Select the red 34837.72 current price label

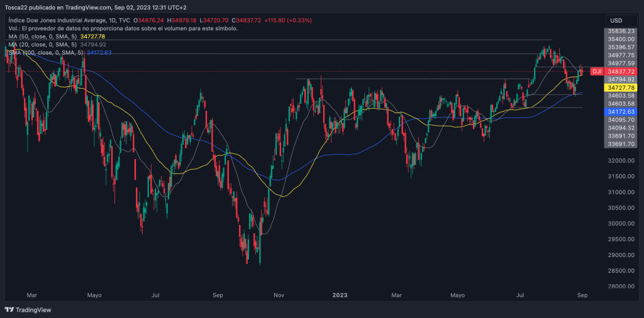[x=621, y=72]
